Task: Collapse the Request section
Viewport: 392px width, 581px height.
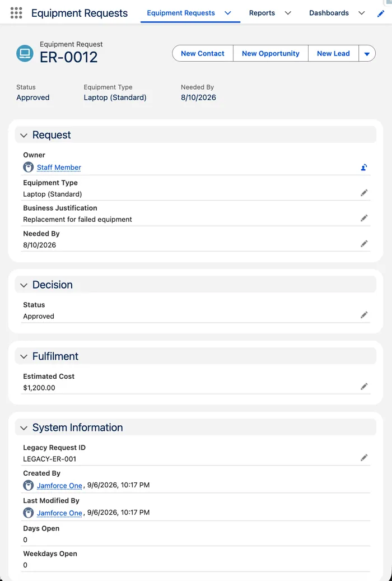Action: coord(24,135)
